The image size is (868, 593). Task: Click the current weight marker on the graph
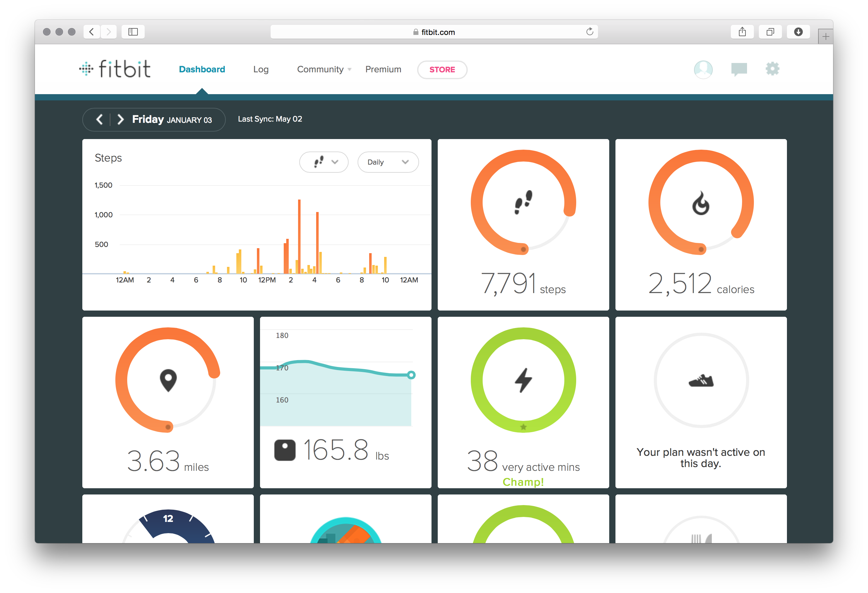point(411,375)
